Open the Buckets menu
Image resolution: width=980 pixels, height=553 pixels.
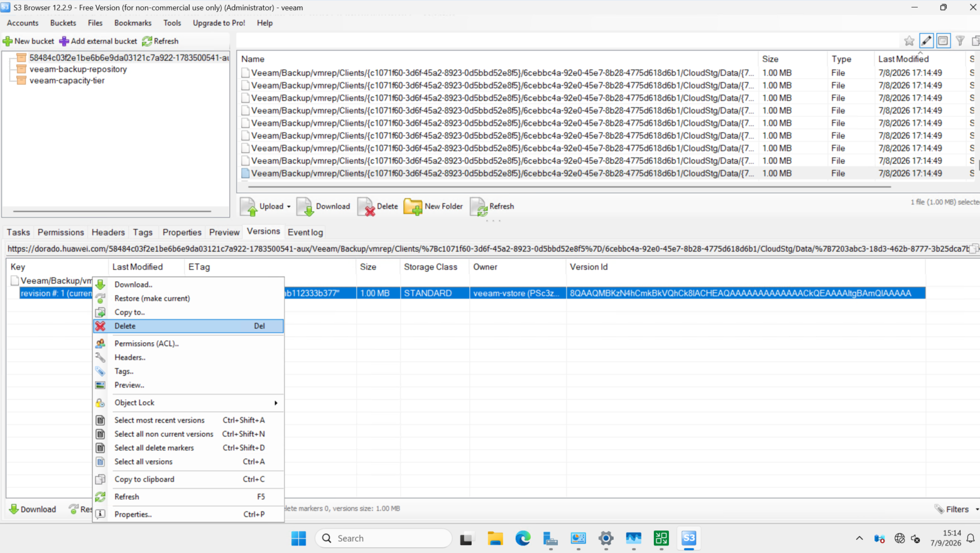pos(63,23)
